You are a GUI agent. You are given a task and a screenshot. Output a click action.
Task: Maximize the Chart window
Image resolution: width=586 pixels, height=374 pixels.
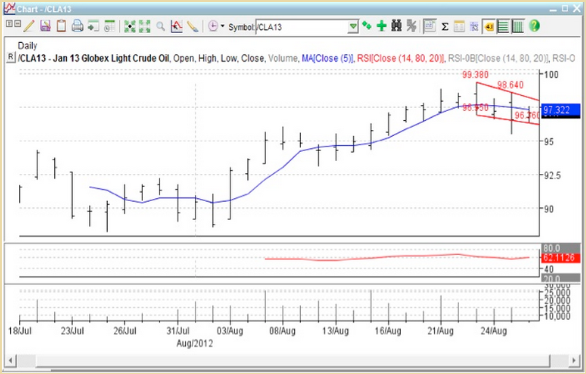coord(565,8)
